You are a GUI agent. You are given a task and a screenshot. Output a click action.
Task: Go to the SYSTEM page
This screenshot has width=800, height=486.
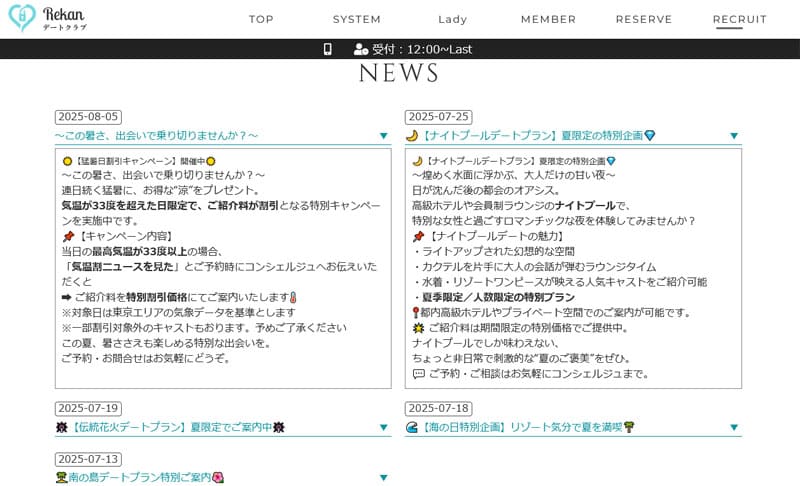click(357, 19)
